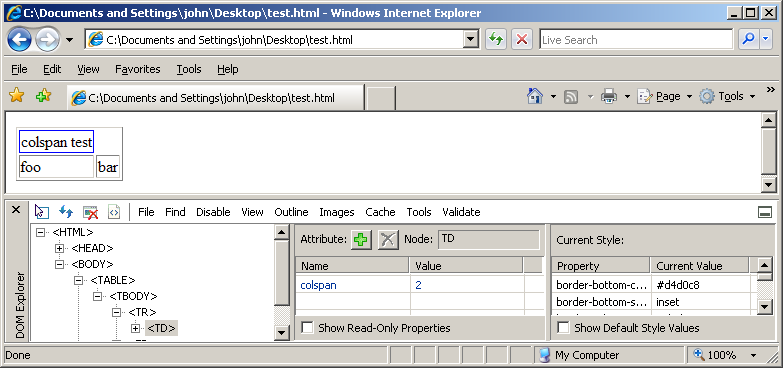Screen dimensions: 783x368
Task: Click the colspan value 2 cell
Action: click(467, 286)
